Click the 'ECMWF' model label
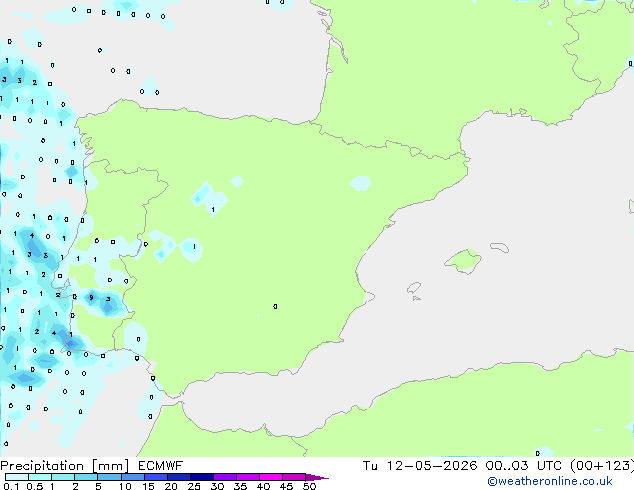 (x=161, y=466)
